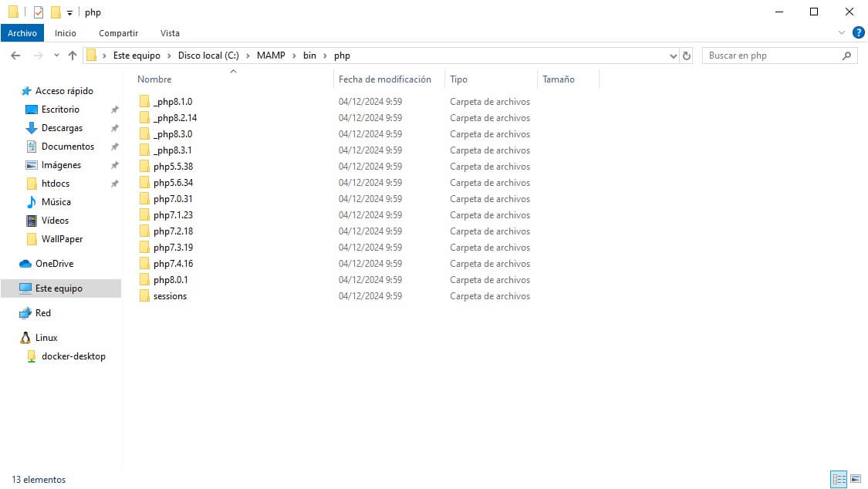
Task: Expand the chevron after bin breadcrumb
Action: tap(325, 56)
